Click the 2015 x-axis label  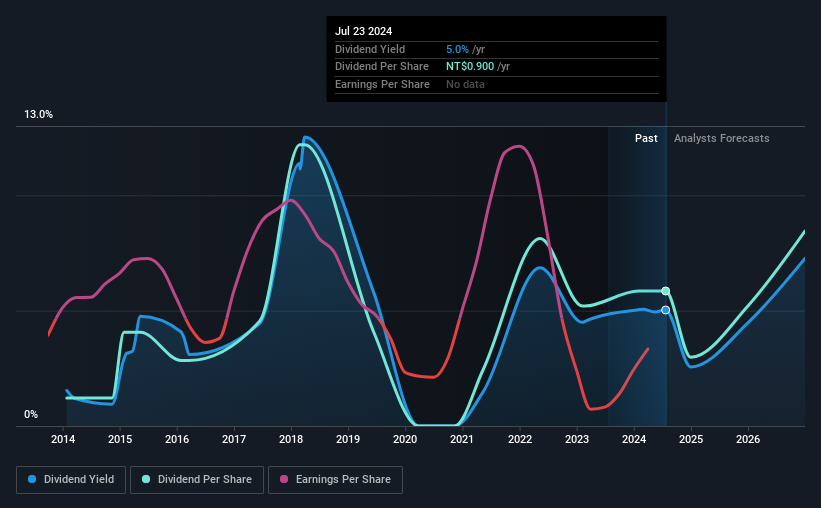[120, 439]
